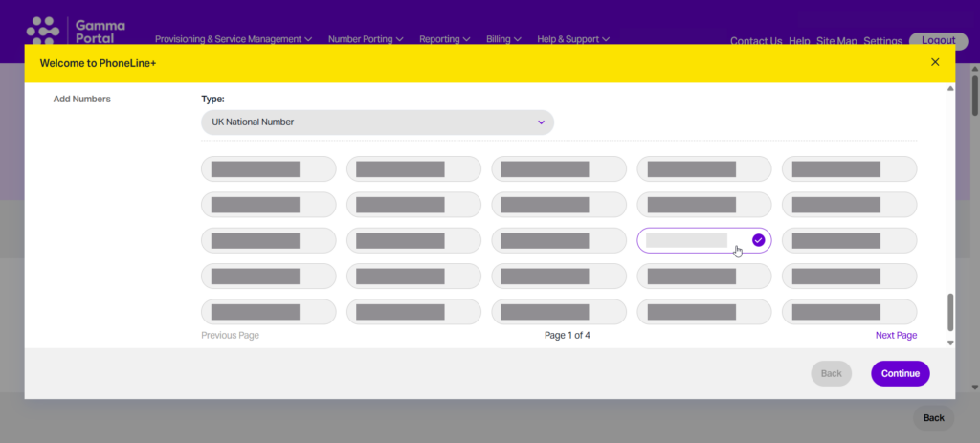980x443 pixels.
Task: Open the UK National Number type dropdown
Action: tap(377, 122)
